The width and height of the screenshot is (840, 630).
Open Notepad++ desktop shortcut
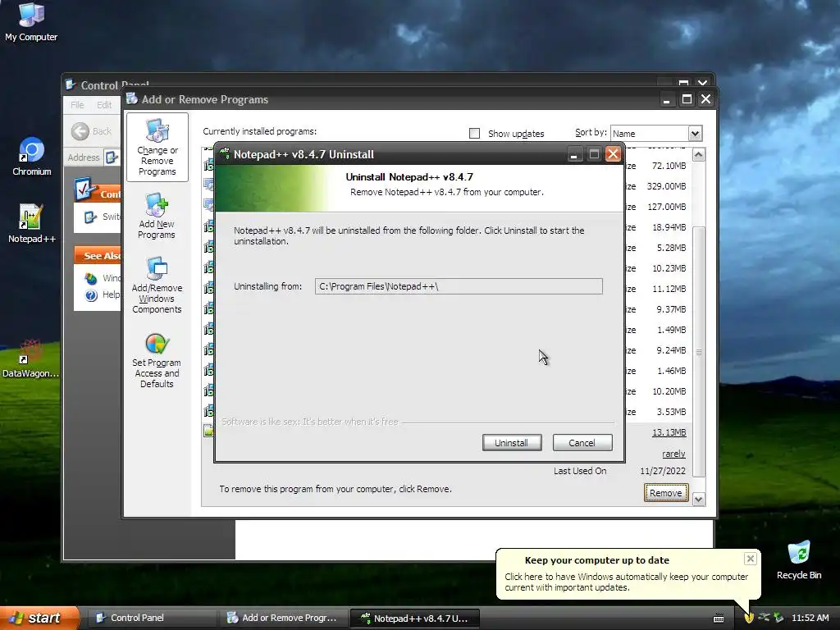coord(32,224)
